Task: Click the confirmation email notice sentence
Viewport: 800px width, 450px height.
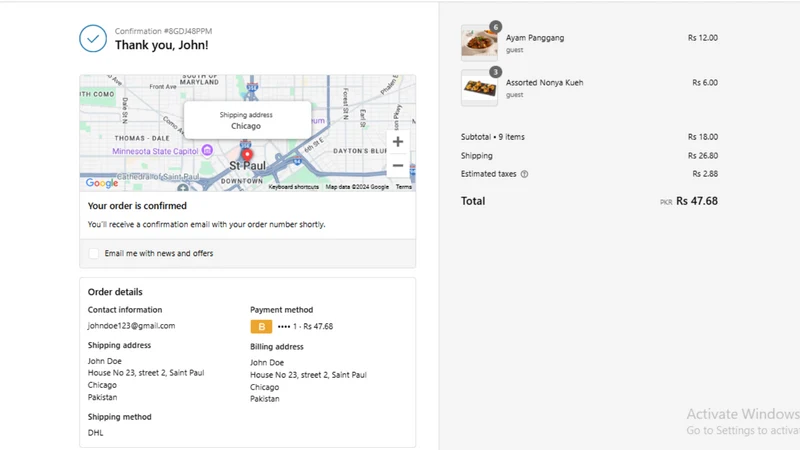Action: click(x=206, y=224)
